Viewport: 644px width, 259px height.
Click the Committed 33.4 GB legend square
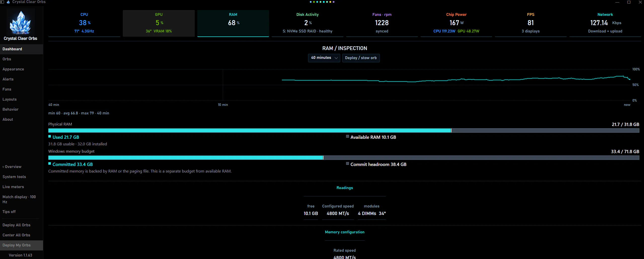50,164
